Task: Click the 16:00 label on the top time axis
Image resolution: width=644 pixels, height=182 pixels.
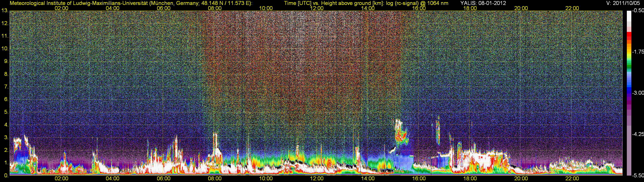Action: coord(419,8)
